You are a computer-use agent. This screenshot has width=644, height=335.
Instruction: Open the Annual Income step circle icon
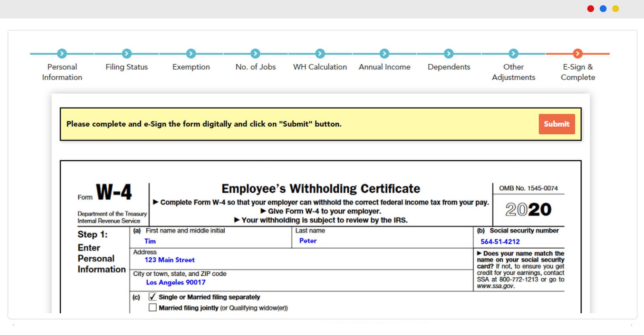(x=384, y=53)
